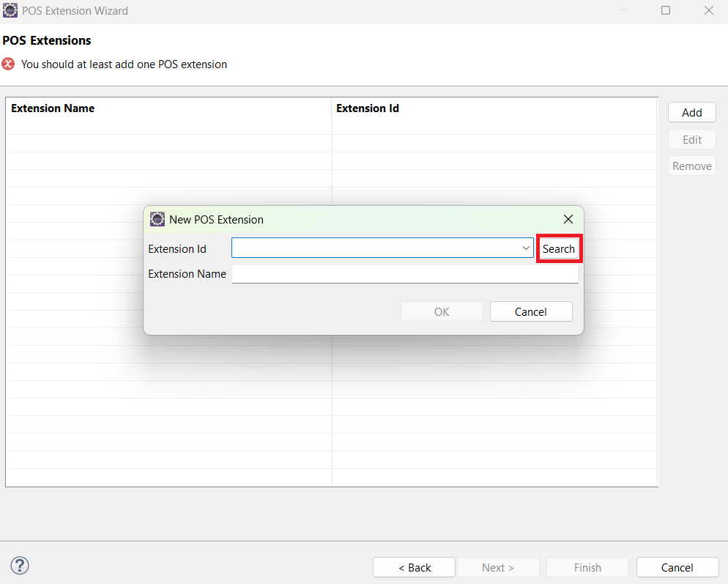Click the red error icon beside the warning
728x584 pixels.
coord(8,64)
